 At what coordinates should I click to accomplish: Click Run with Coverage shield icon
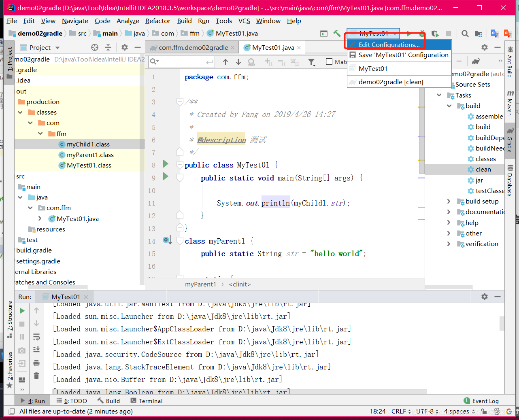435,34
